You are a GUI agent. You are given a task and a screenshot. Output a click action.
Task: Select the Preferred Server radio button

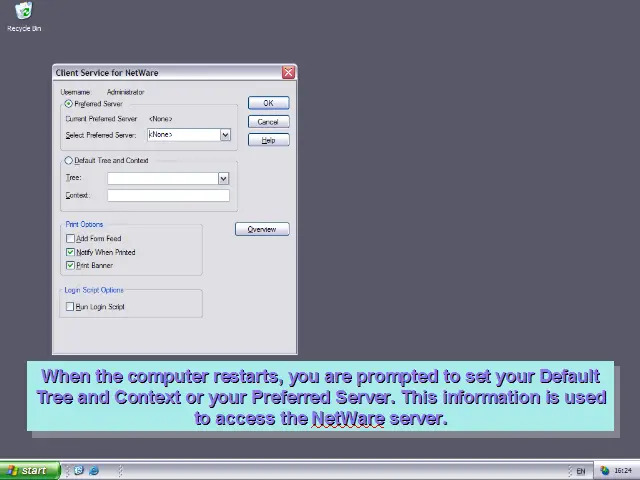pos(69,104)
